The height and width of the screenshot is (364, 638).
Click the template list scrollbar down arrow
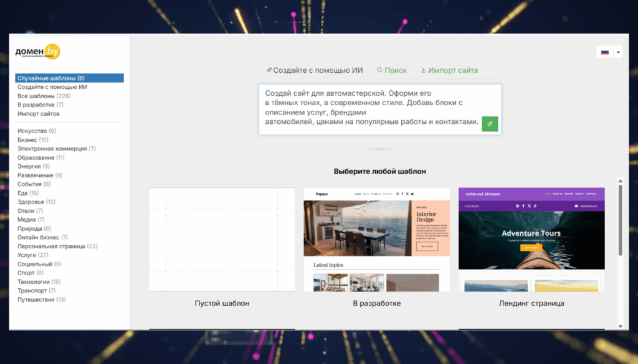click(620, 325)
